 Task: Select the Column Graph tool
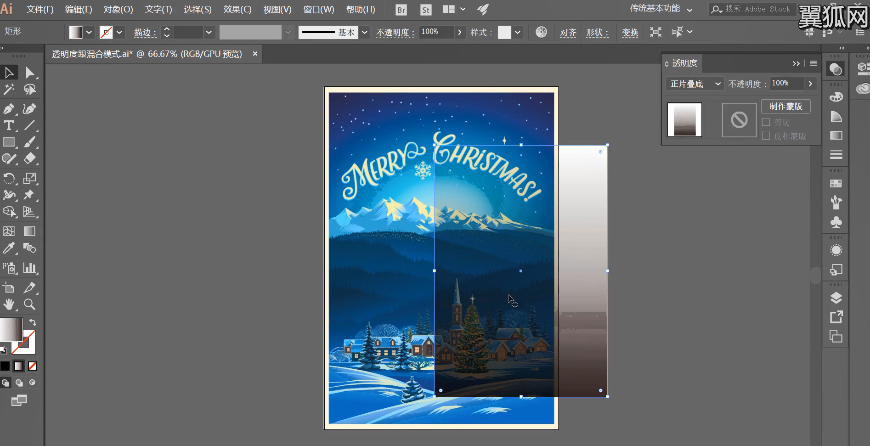[x=29, y=268]
